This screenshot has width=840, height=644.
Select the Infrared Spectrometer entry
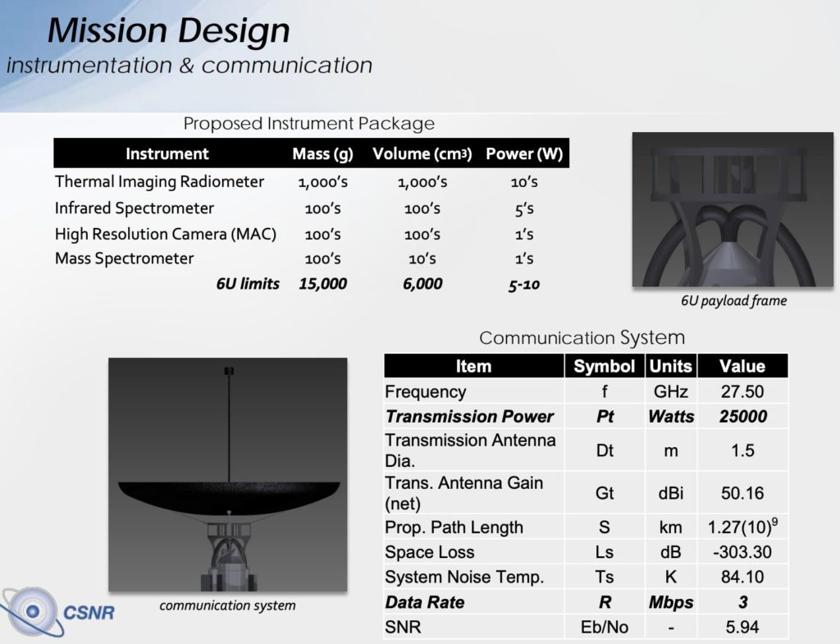(133, 208)
